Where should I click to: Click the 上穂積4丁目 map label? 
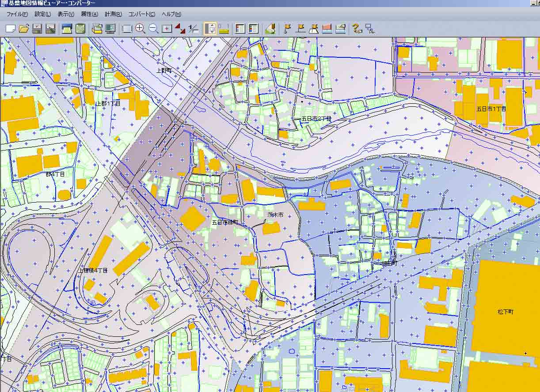pyautogui.click(x=93, y=270)
